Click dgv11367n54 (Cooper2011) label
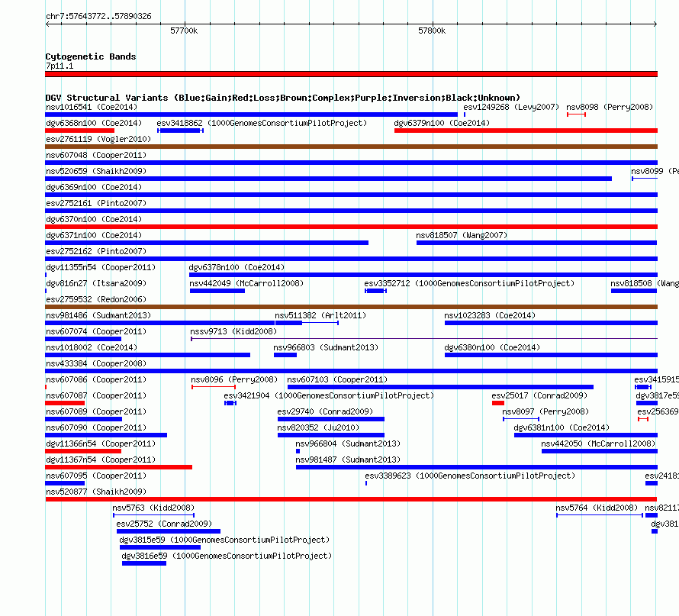679x616 pixels. [x=101, y=460]
